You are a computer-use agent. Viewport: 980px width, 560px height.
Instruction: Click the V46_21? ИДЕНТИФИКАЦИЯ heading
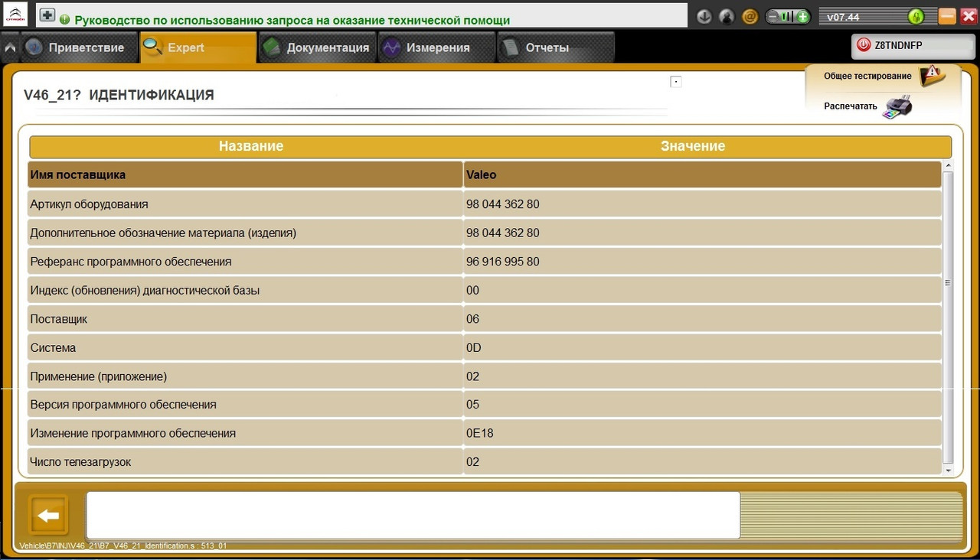click(x=119, y=95)
